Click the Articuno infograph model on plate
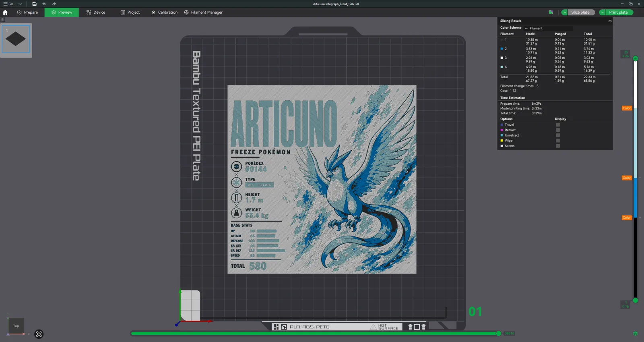 coord(322,179)
